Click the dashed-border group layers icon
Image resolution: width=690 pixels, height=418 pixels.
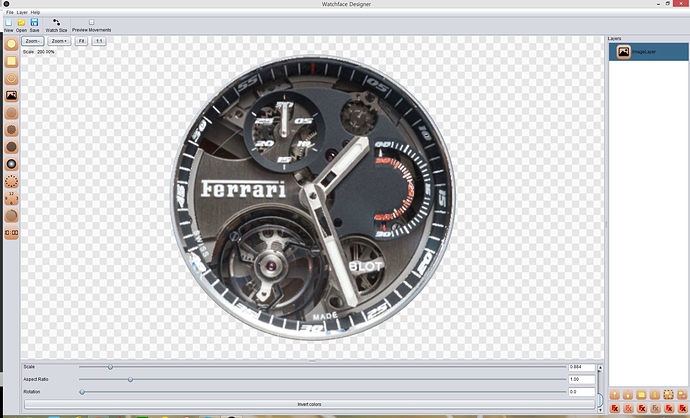[668, 395]
